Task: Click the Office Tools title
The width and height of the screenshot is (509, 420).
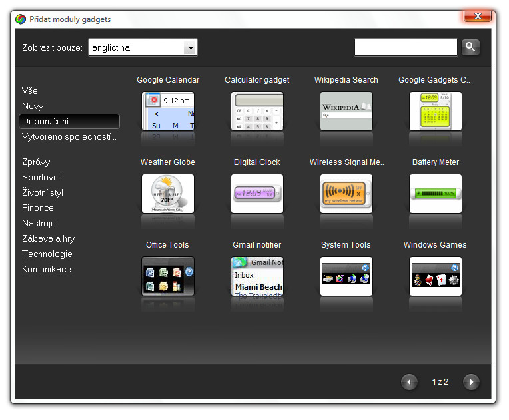Action: tap(167, 245)
